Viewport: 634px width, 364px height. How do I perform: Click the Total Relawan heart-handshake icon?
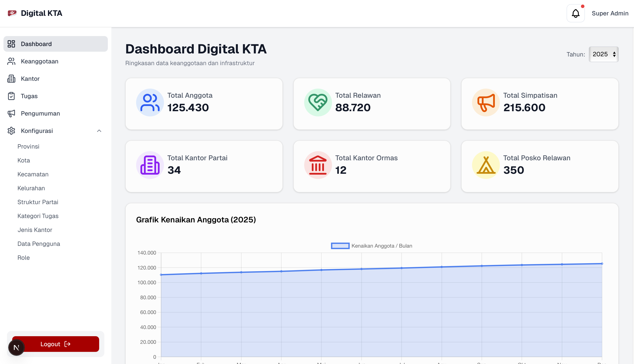(x=318, y=103)
